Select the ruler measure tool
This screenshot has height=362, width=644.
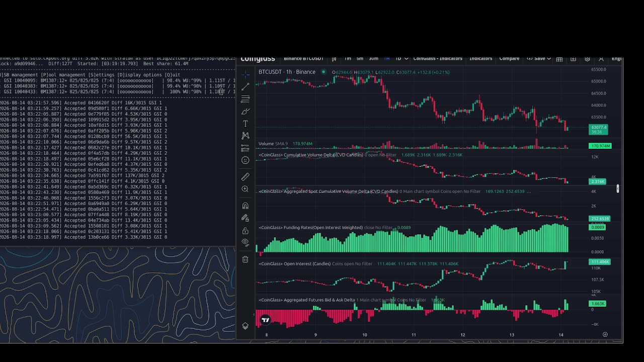click(245, 177)
